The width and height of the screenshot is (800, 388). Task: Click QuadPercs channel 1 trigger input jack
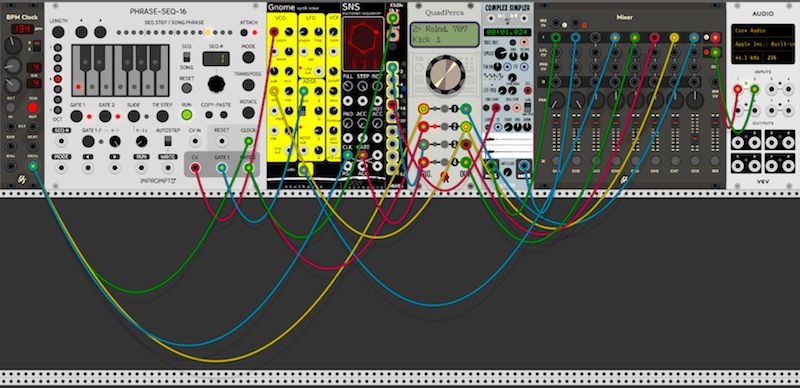(x=423, y=109)
